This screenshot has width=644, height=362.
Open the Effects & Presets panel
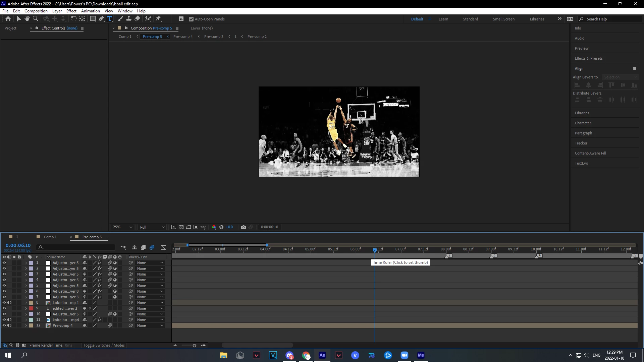point(589,58)
